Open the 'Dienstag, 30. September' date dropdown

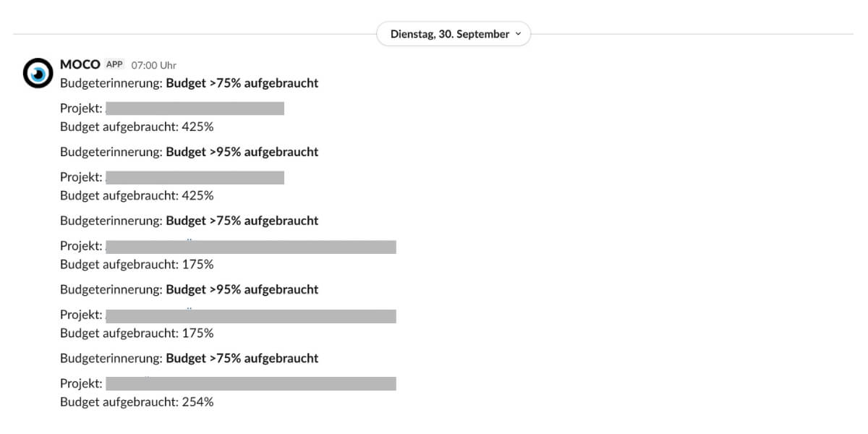449,34
